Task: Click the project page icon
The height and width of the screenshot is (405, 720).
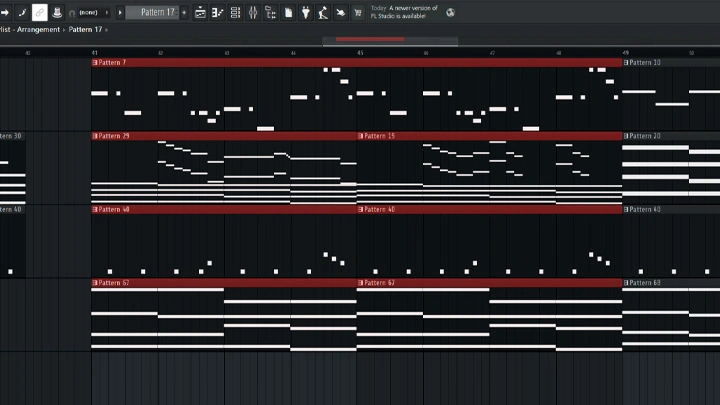Action: click(288, 13)
